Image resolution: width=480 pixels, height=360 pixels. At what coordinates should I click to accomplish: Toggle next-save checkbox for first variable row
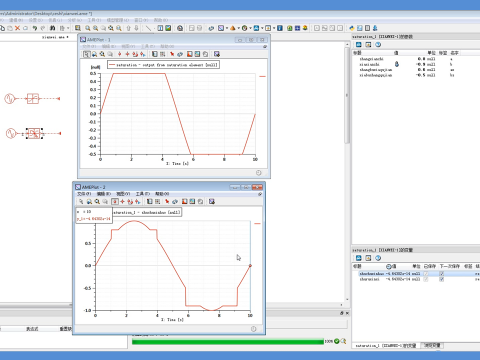pyautogui.click(x=442, y=274)
